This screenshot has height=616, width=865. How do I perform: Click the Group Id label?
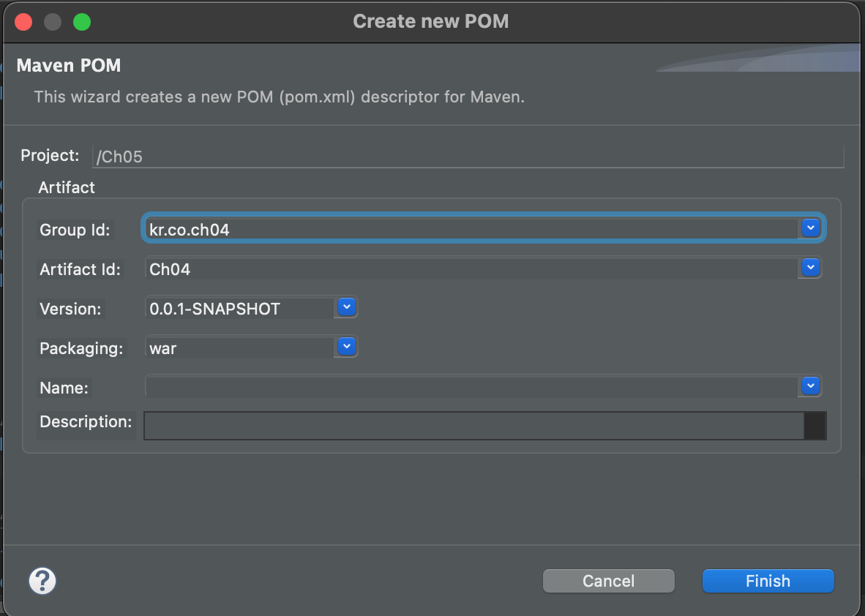pos(75,230)
